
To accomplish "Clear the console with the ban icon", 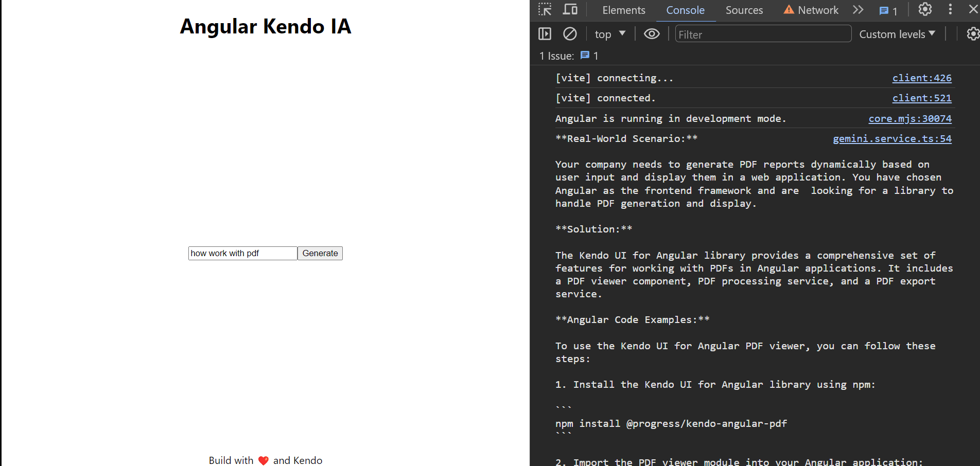I will click(570, 34).
